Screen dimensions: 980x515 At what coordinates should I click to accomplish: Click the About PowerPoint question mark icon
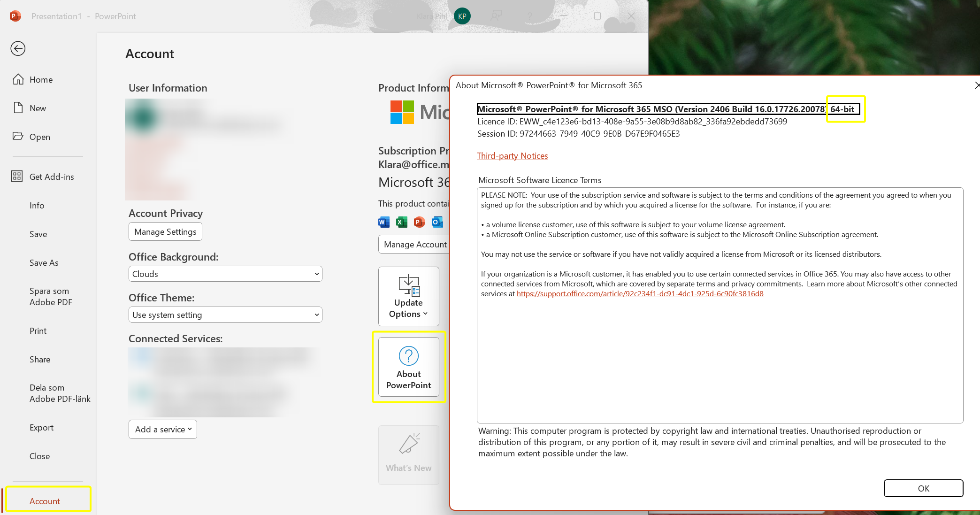pos(408,356)
